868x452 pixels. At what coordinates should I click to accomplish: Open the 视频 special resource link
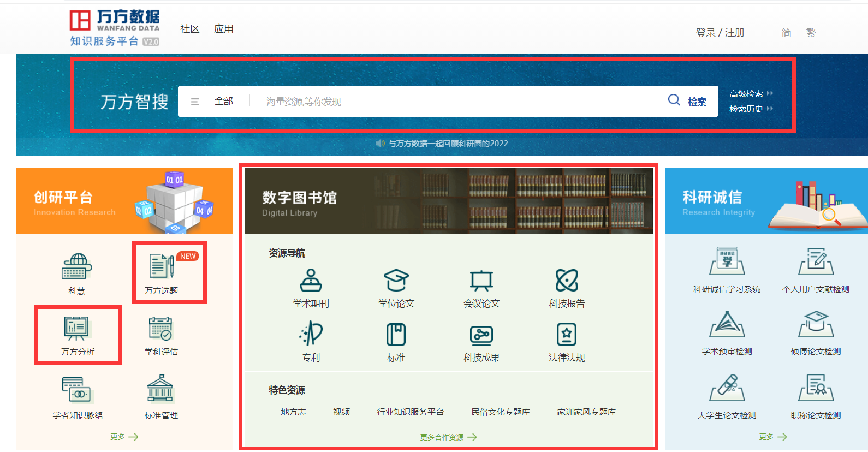pyautogui.click(x=342, y=412)
